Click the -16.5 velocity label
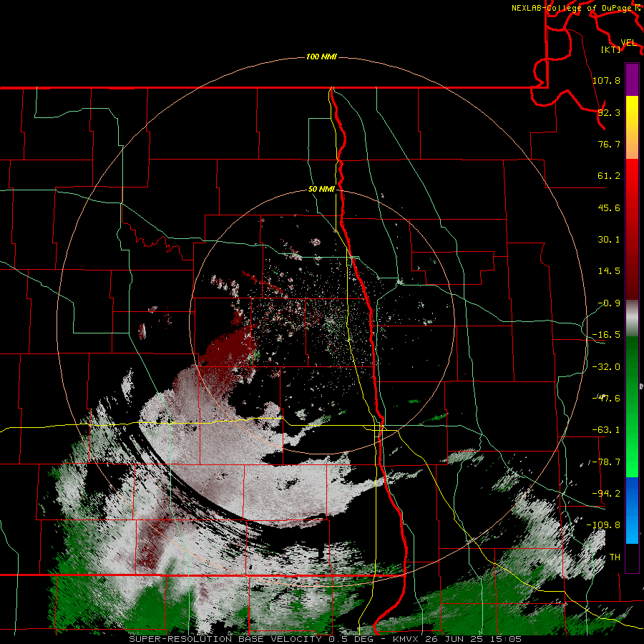644x644 pixels. point(606,335)
